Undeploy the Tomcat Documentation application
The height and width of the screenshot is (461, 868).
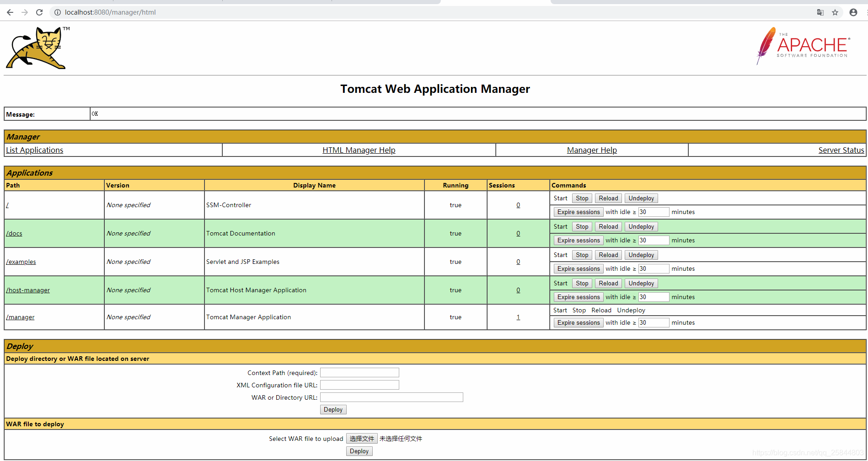point(641,226)
